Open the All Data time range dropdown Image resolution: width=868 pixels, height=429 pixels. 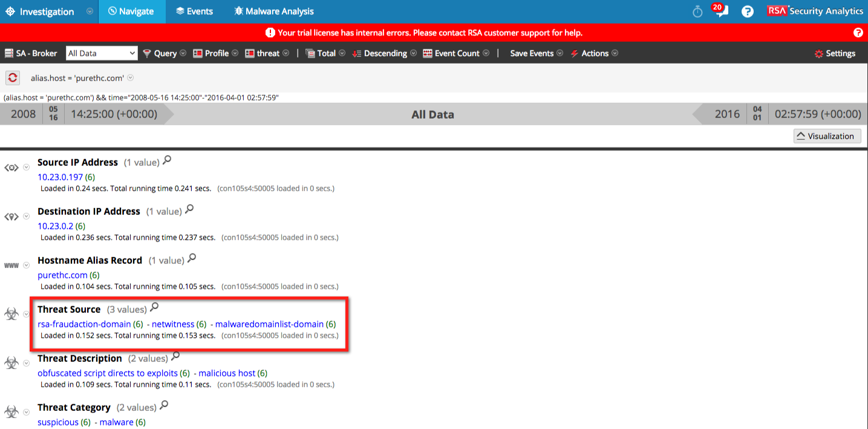102,53
